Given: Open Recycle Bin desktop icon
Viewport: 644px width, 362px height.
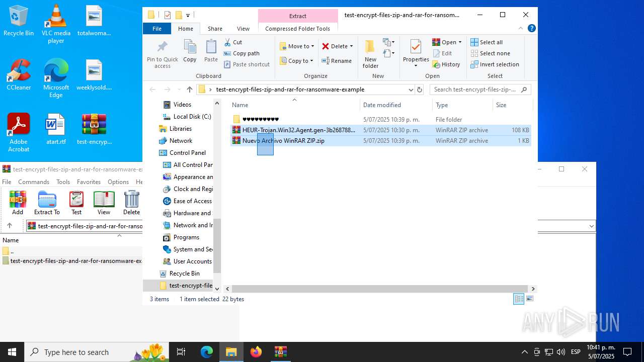Looking at the screenshot, I should pyautogui.click(x=19, y=21).
